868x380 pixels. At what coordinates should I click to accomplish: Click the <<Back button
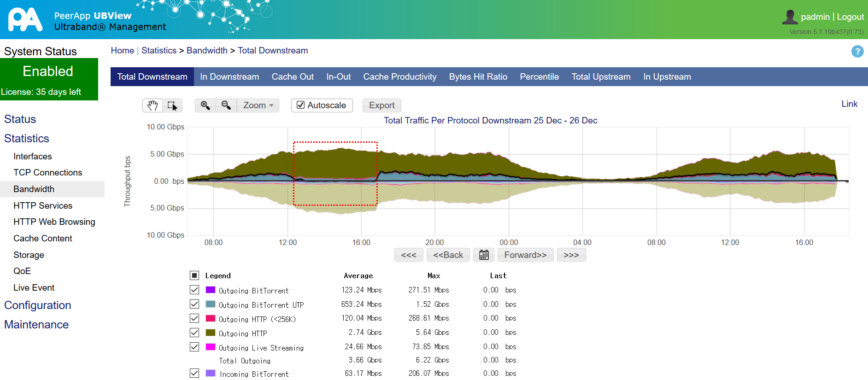[448, 255]
